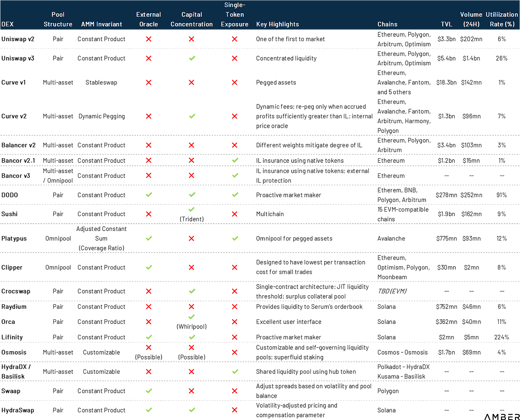Image resolution: width=520 pixels, height=420 pixels.
Task: Click the 'Key Highlights' column header
Action: 277,24
